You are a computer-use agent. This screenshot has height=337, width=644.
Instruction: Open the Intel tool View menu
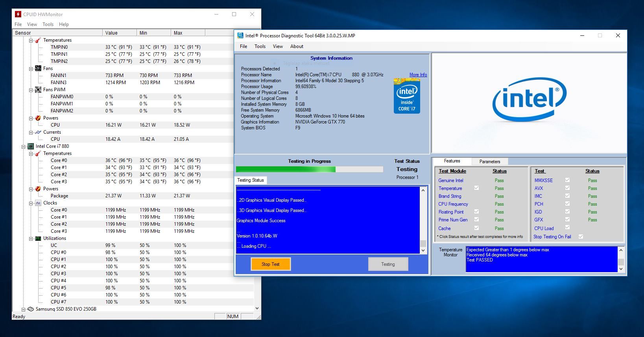pos(278,46)
